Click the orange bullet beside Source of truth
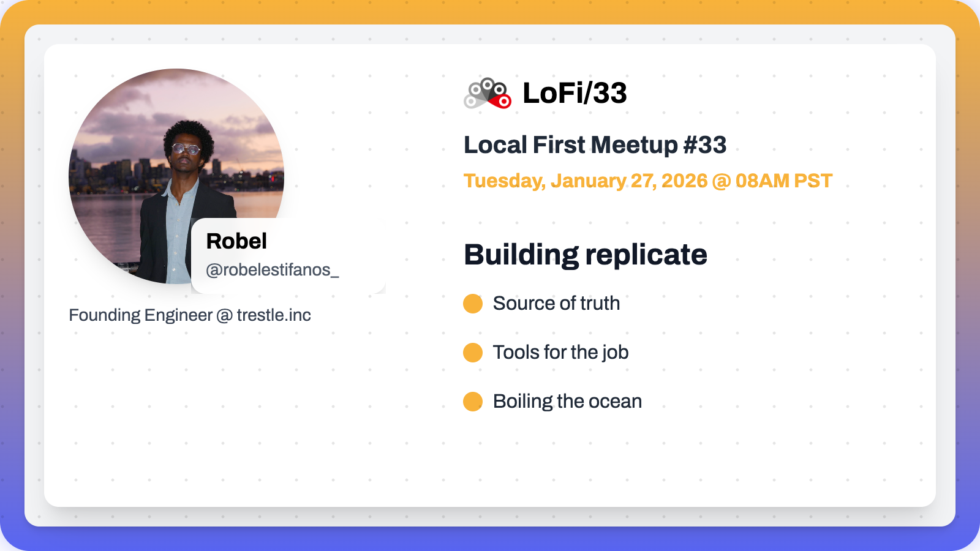 coord(473,304)
